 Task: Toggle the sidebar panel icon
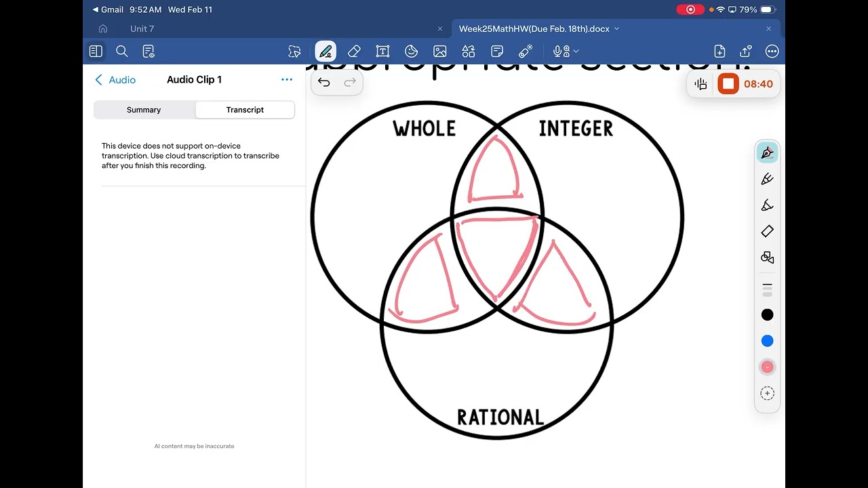96,52
